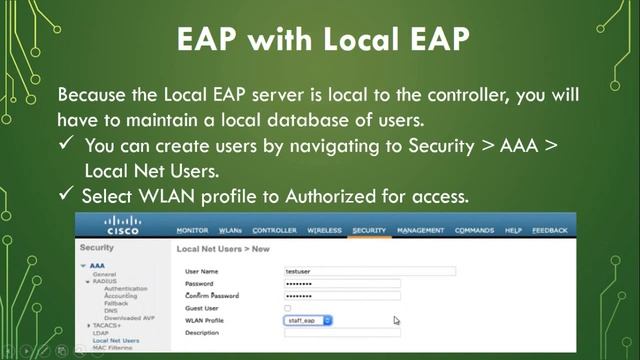Viewport: 640px width, 360px height.
Task: Click the 'Description' label
Action: pos(202,333)
